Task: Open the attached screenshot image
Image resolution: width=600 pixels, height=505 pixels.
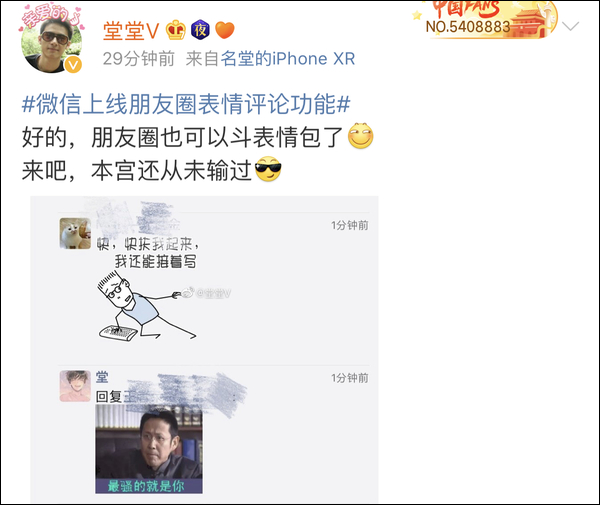Action: (x=204, y=349)
